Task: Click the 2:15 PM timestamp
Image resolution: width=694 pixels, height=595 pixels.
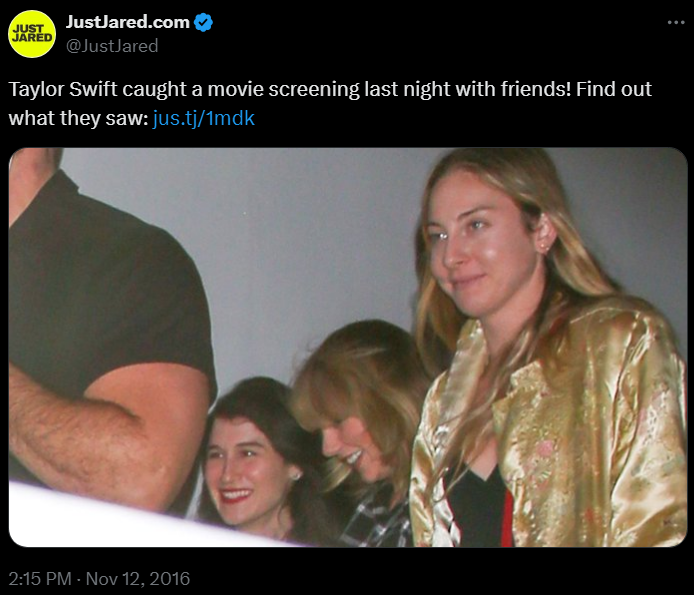Action: coord(38,578)
